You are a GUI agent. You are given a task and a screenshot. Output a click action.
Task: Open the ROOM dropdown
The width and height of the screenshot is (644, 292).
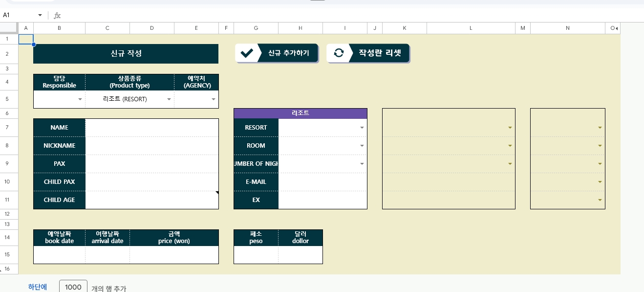click(362, 145)
